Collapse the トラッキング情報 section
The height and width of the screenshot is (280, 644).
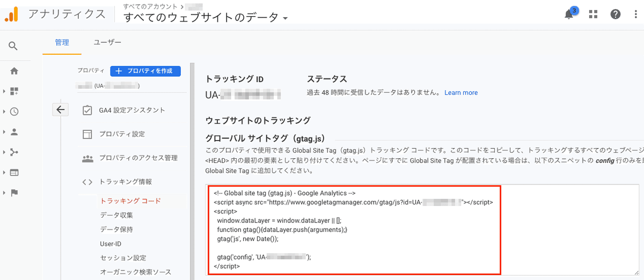pos(126,182)
